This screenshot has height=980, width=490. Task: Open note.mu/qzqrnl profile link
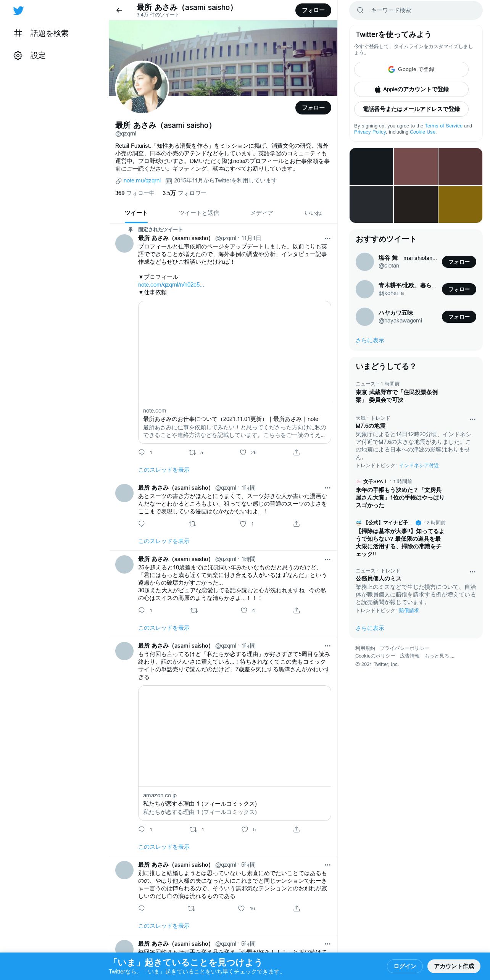(142, 181)
